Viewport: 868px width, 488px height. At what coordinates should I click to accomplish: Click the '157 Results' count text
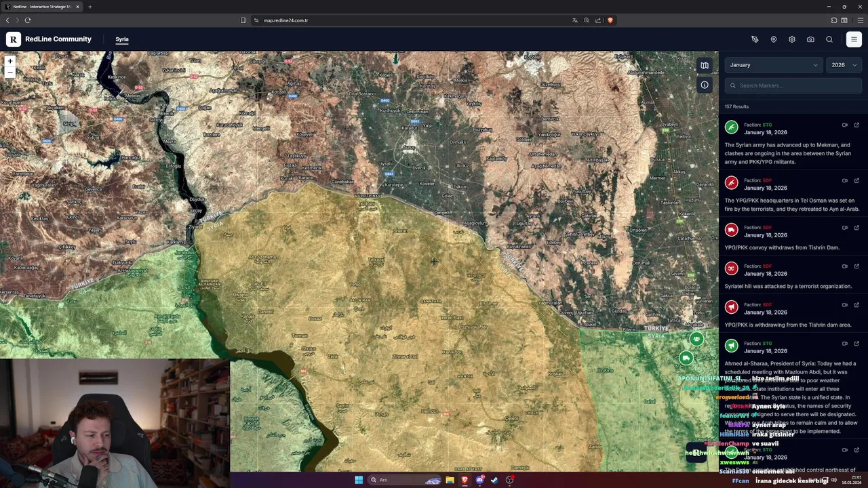pos(736,106)
